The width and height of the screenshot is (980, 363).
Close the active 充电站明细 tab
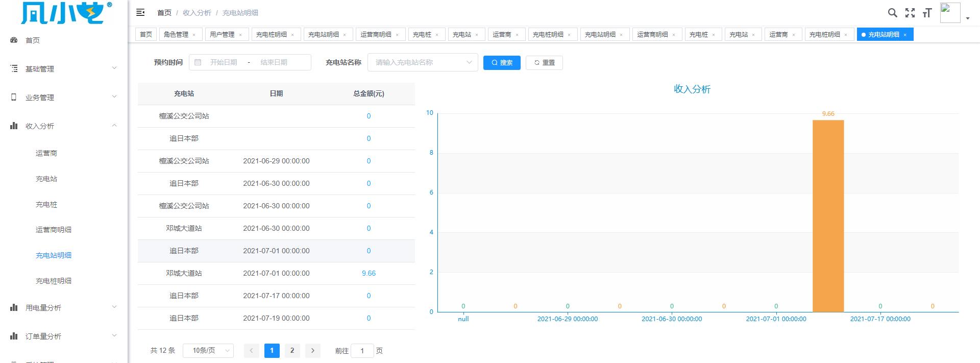[905, 35]
